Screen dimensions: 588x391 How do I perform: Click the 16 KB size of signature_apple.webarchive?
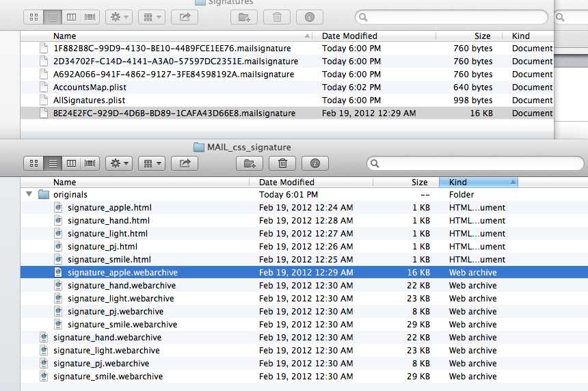(x=418, y=273)
